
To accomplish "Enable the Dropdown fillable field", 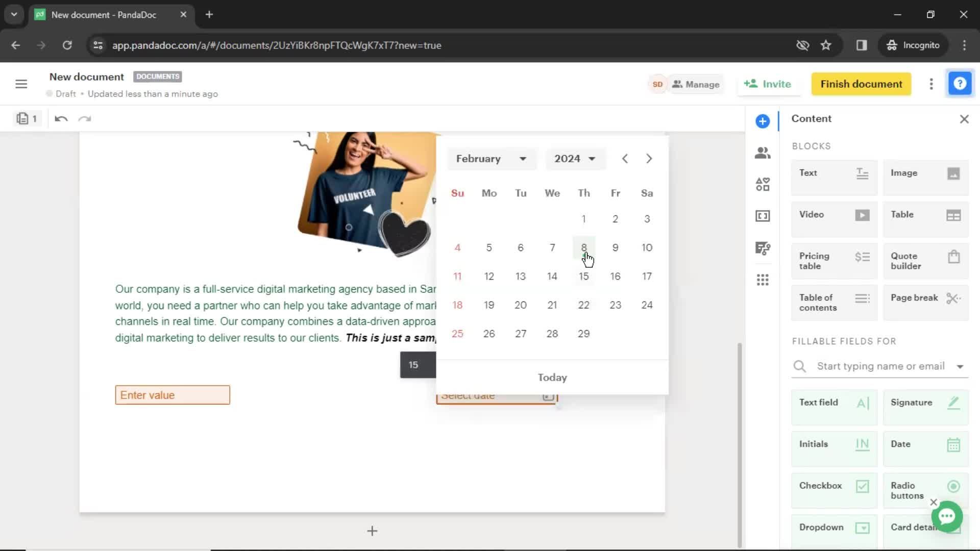I will [834, 527].
